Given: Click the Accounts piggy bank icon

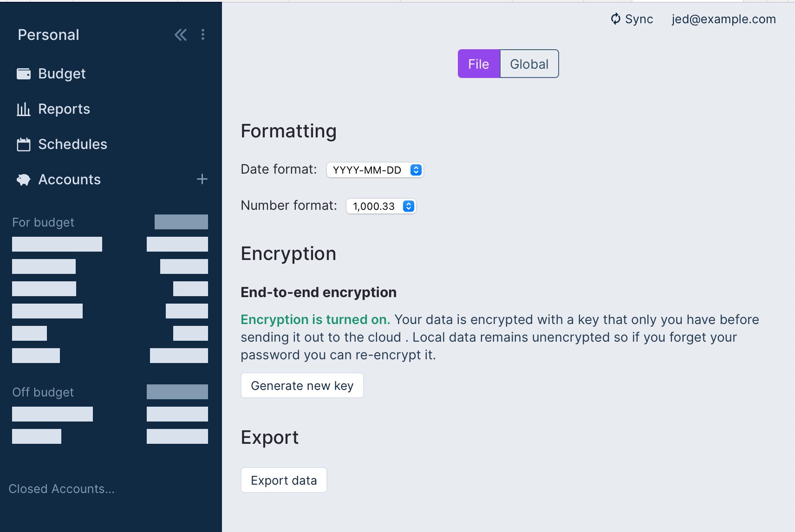Looking at the screenshot, I should 24,180.
